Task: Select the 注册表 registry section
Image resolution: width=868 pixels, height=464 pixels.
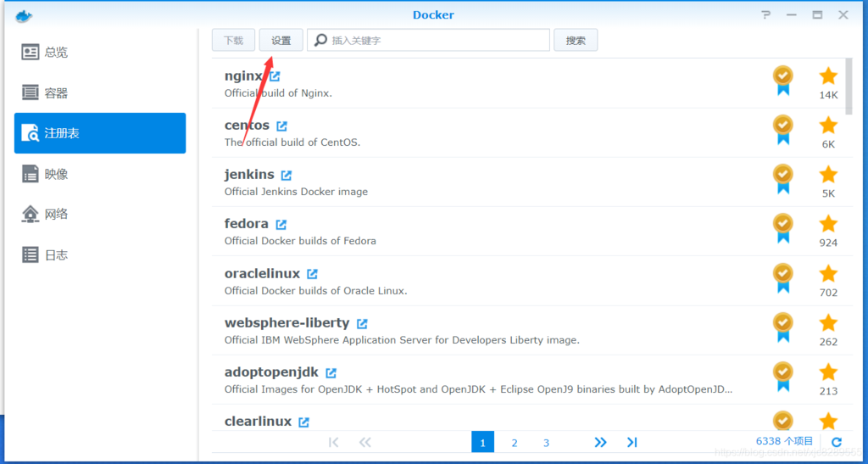Action: click(x=100, y=133)
